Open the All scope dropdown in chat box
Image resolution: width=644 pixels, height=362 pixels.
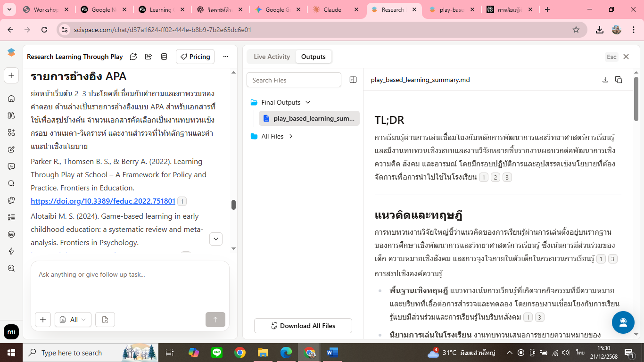pyautogui.click(x=73, y=320)
